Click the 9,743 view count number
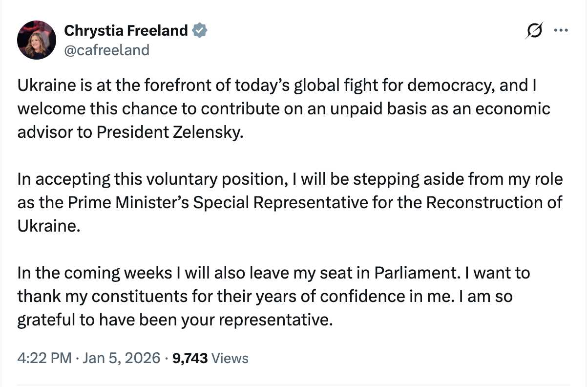Screen dimensions: 588x387 click(x=191, y=358)
